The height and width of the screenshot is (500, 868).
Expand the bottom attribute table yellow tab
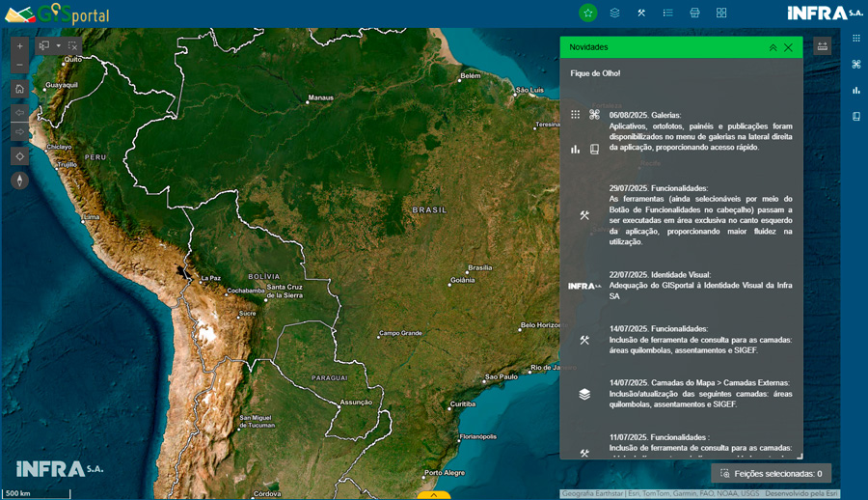tap(434, 495)
